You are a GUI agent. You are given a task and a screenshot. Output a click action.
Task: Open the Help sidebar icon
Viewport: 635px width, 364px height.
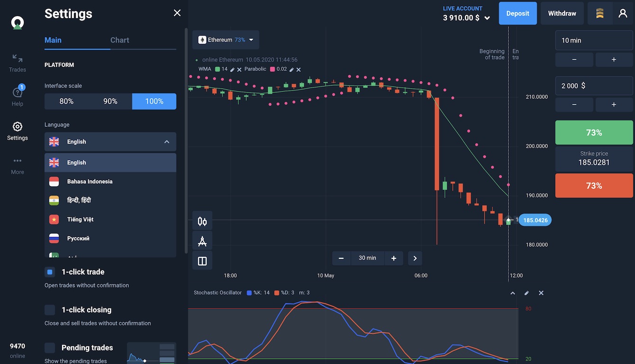point(18,96)
